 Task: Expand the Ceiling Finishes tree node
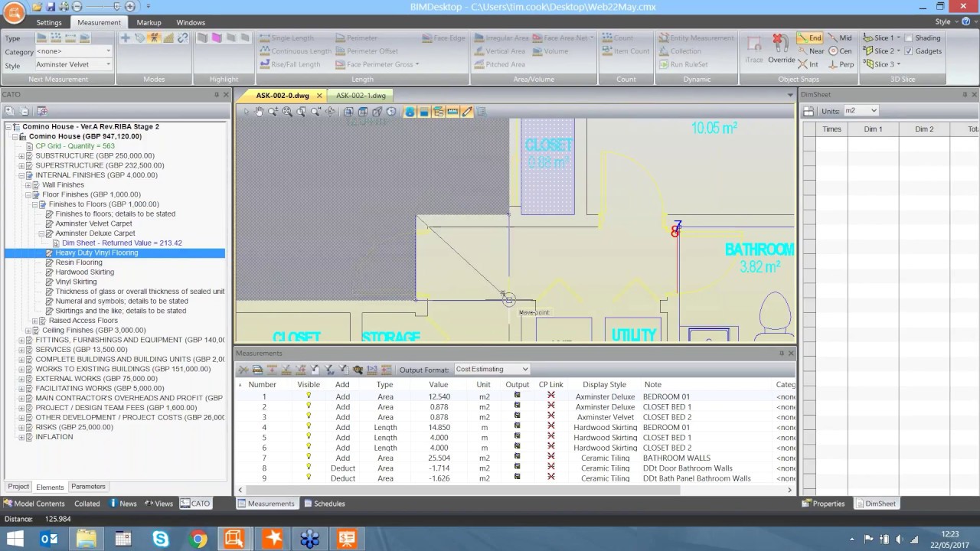28,331
